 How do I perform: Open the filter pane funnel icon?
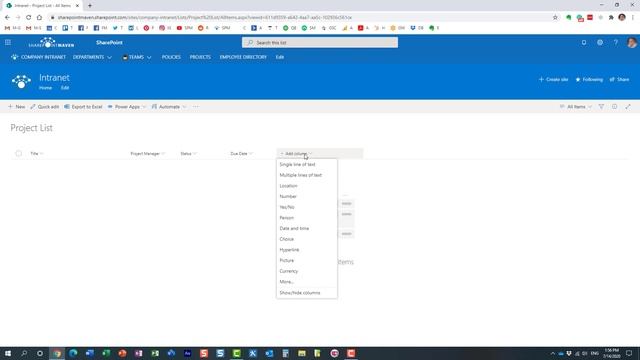601,107
